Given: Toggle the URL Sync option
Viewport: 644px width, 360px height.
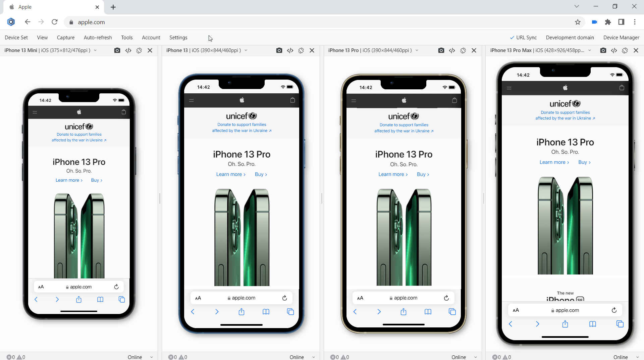Looking at the screenshot, I should 523,38.
